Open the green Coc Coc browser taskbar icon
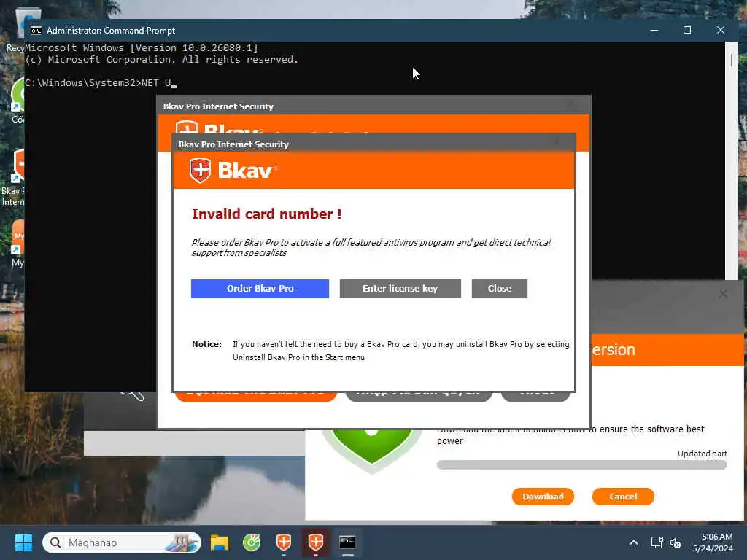Viewport: 747px width, 560px height. [x=252, y=542]
